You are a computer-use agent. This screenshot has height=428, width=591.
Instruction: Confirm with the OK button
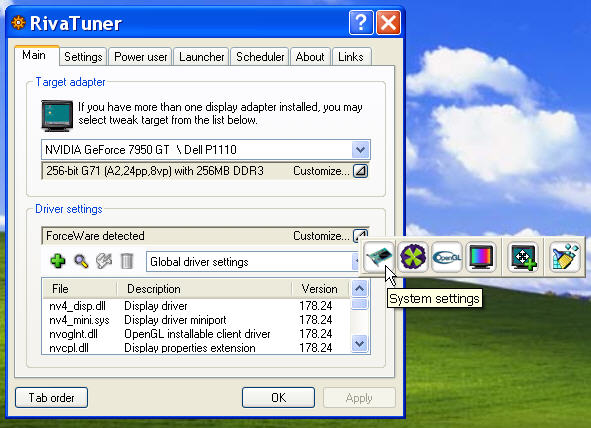click(x=279, y=398)
